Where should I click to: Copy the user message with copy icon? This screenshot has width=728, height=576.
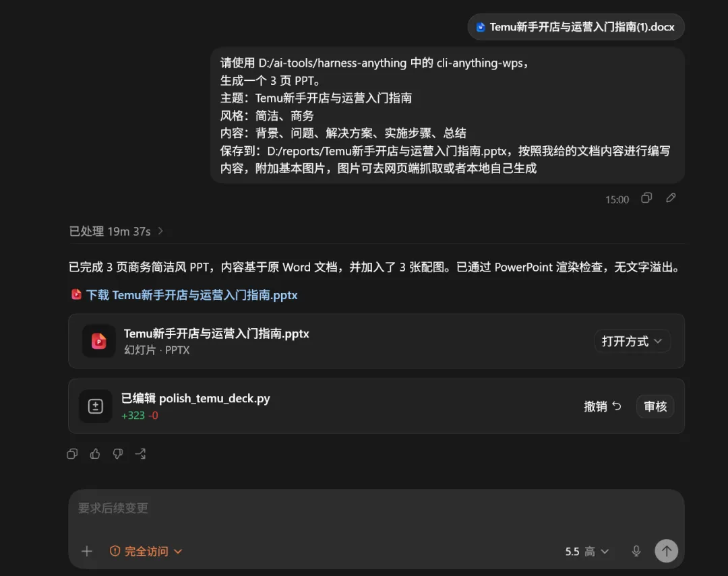[x=646, y=198]
